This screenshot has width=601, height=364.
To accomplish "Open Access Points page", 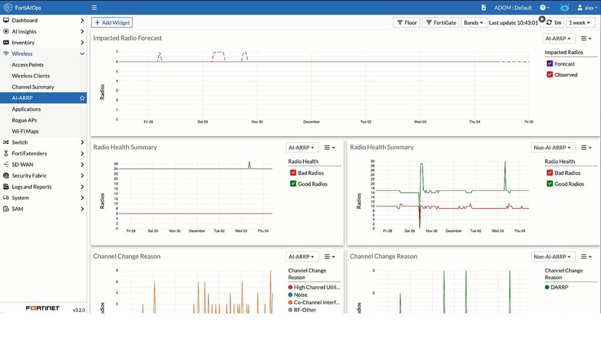I will click(x=28, y=65).
